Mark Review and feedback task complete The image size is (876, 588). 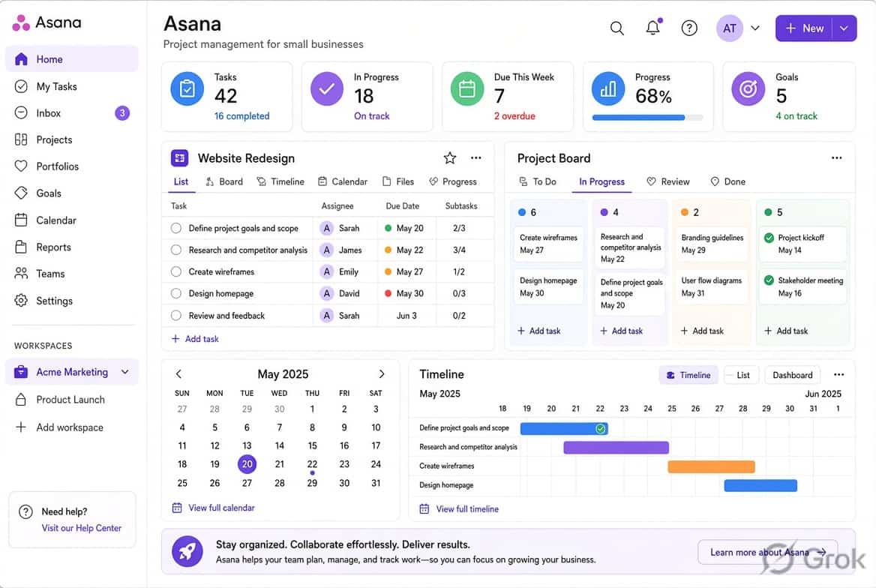point(176,315)
